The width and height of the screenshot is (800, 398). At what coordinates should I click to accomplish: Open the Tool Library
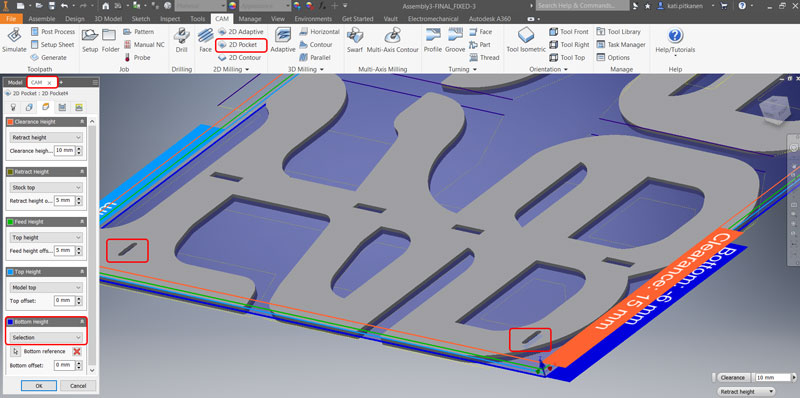(x=618, y=32)
